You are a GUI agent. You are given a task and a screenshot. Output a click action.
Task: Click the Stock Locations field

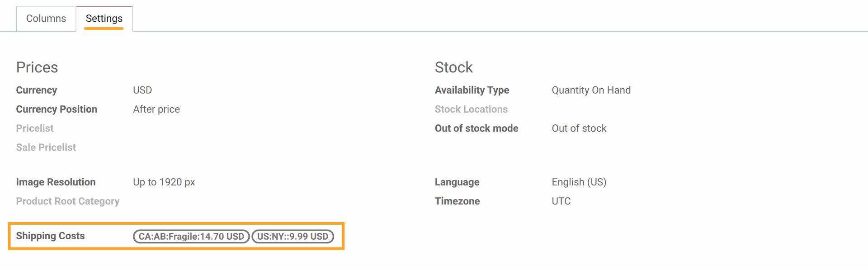pos(471,109)
